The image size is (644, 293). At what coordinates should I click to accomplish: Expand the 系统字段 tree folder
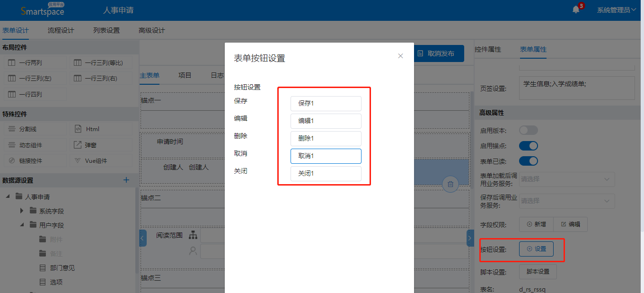click(21, 211)
